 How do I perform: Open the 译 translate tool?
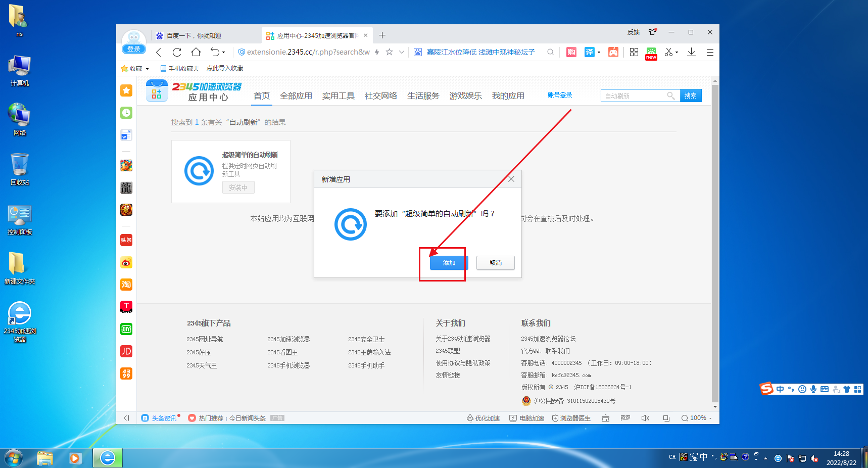pos(589,52)
